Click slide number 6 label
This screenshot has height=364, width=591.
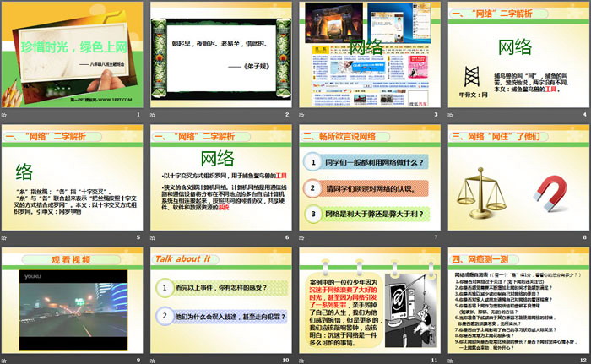287,237
